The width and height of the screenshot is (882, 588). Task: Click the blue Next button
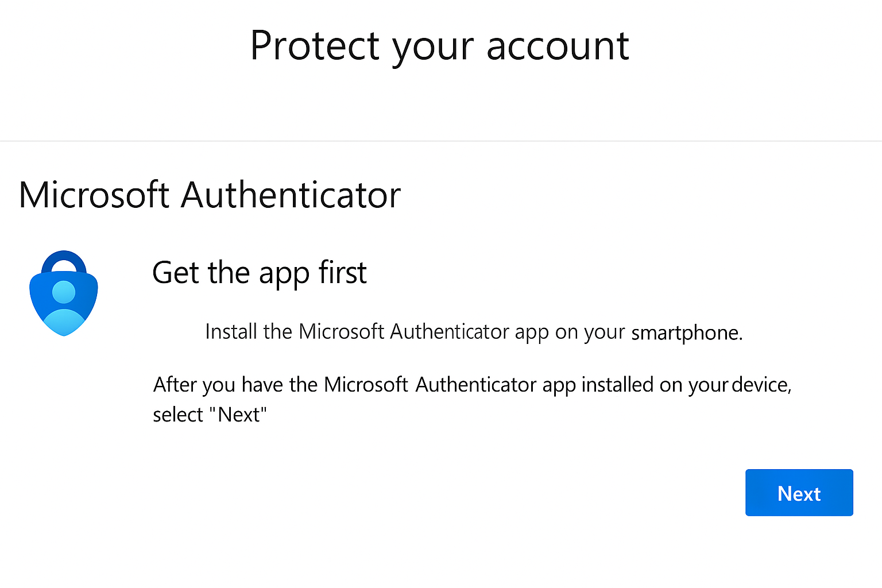pos(799,493)
